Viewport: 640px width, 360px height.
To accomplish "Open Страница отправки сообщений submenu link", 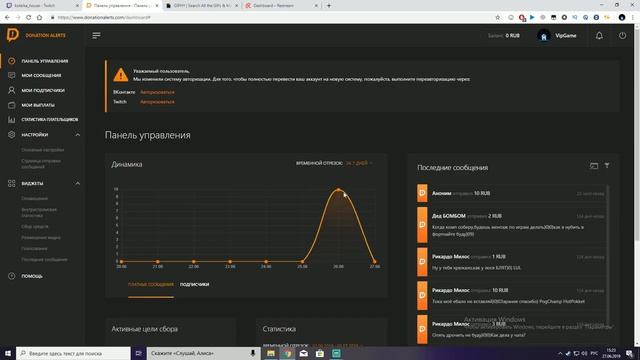I will tap(41, 164).
